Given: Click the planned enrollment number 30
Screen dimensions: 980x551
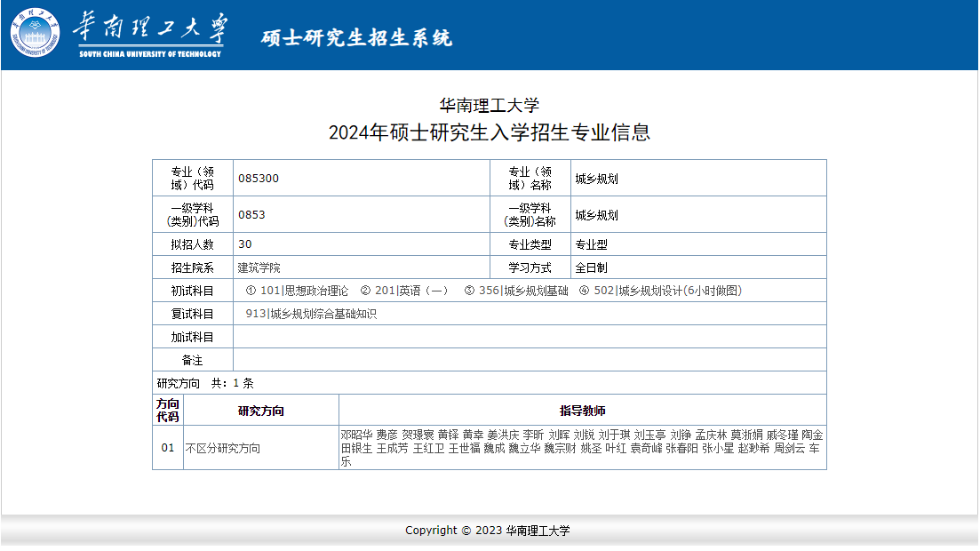Looking at the screenshot, I should pyautogui.click(x=245, y=244).
